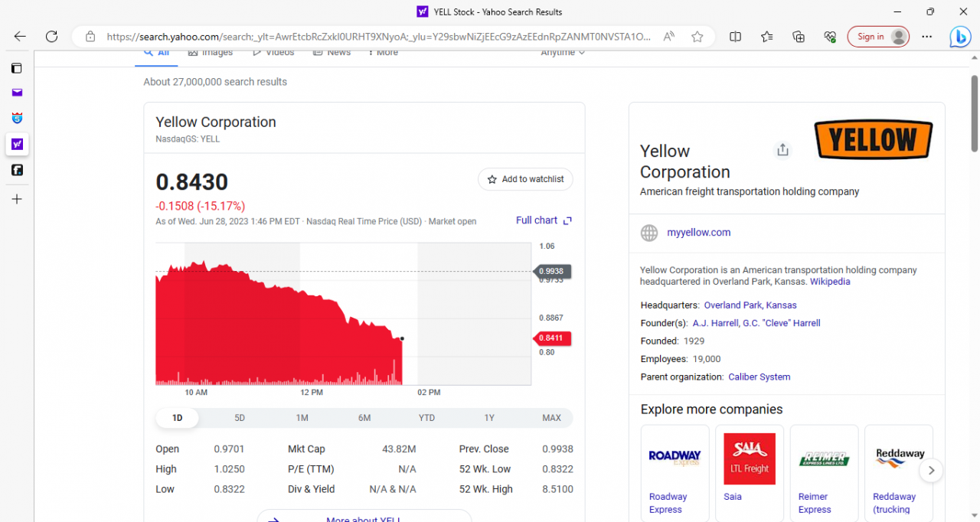Click the 0.8411 current price marker on chart
980x522 pixels.
click(x=553, y=338)
